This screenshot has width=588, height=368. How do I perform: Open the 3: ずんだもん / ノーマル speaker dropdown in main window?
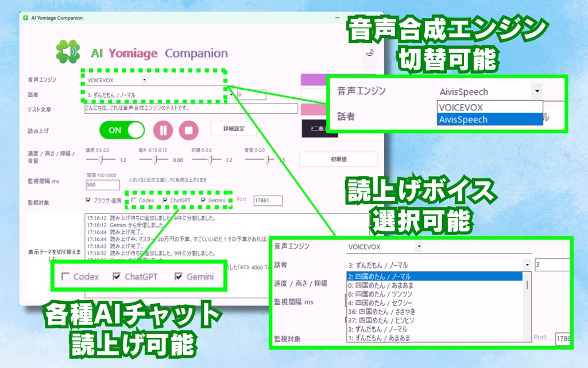tap(231, 95)
